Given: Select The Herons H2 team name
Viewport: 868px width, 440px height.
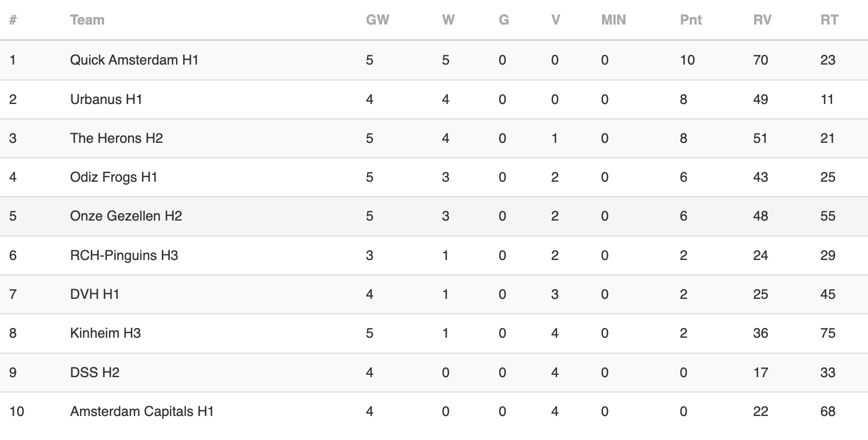Looking at the screenshot, I should (117, 138).
